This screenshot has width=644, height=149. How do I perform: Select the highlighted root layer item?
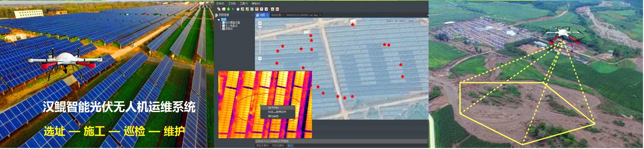(224, 19)
